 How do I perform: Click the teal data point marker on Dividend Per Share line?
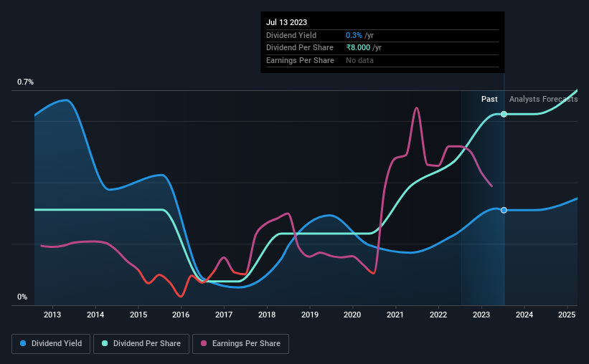click(x=504, y=114)
